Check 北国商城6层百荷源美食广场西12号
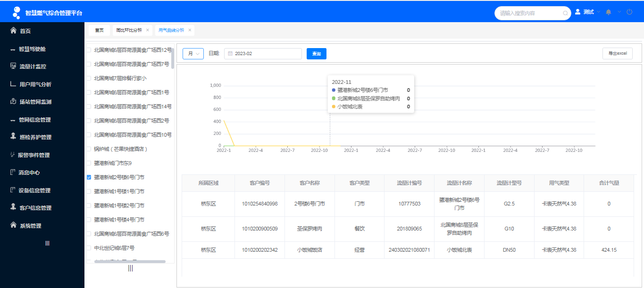Viewport: 644px width, 288px height. 89,50
